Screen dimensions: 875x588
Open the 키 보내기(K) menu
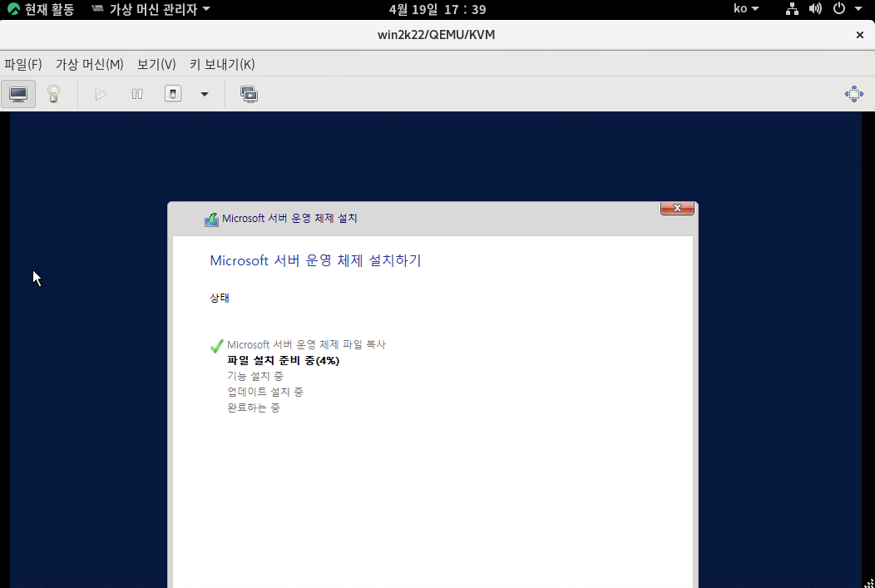222,64
